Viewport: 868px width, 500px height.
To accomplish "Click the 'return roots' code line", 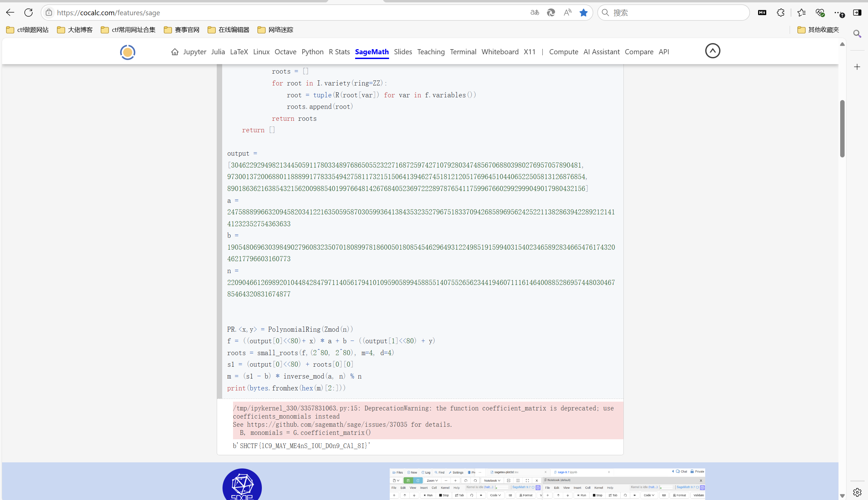I will (294, 118).
